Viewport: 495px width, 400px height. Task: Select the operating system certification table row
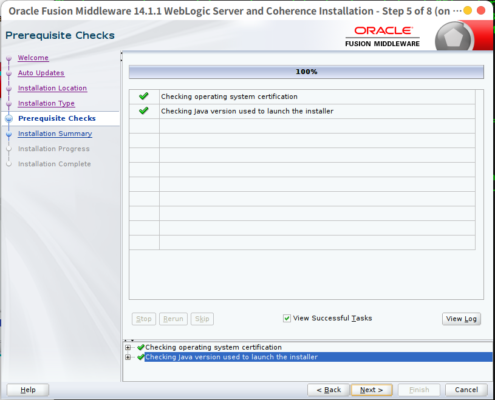pyautogui.click(x=302, y=97)
